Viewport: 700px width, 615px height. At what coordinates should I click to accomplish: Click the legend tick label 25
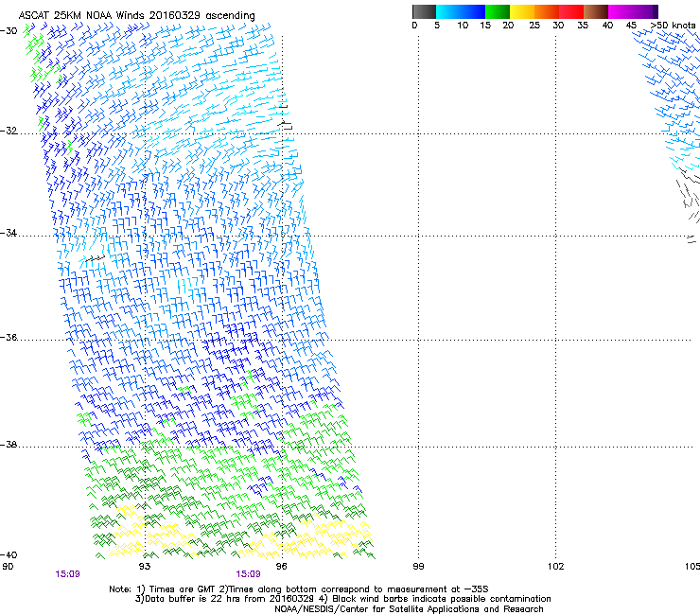tap(534, 26)
